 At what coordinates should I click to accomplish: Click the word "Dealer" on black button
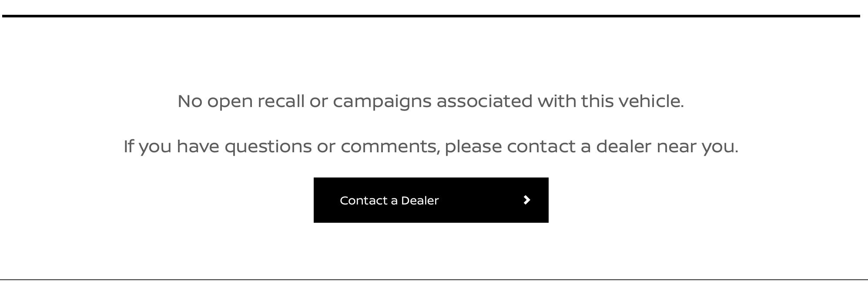[x=420, y=201]
